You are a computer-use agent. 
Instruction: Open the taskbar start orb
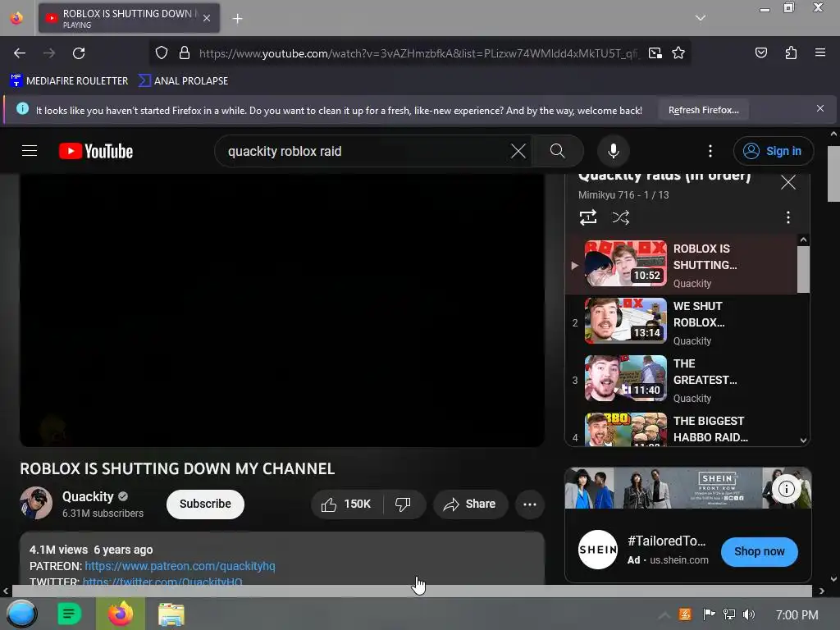tap(21, 614)
